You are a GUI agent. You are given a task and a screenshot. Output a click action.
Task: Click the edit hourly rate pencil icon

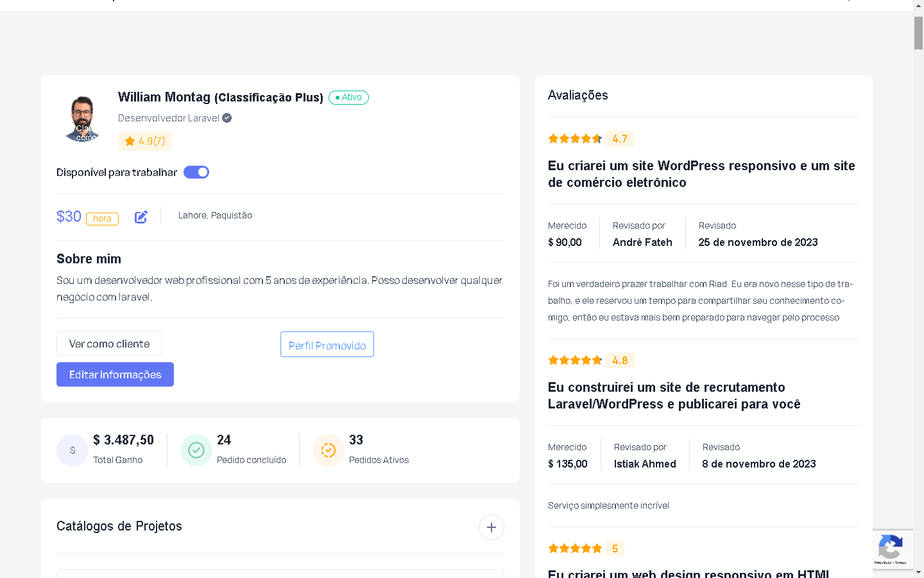141,217
